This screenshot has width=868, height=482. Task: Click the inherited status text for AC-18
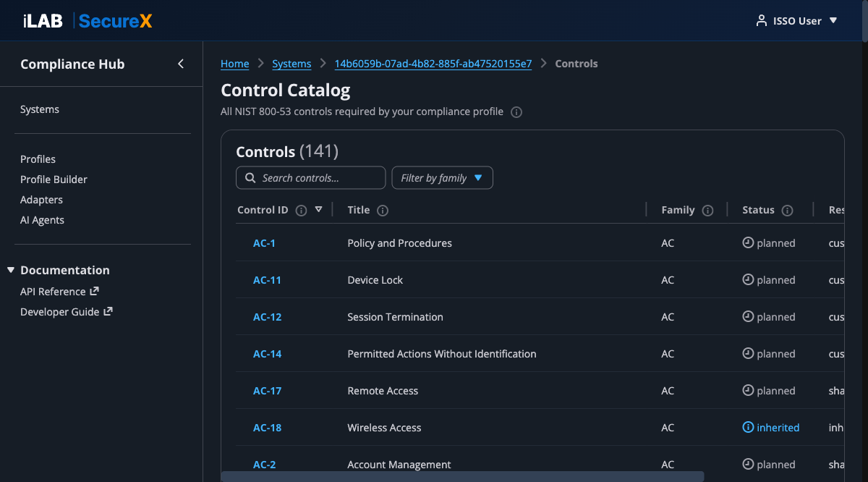tap(778, 428)
